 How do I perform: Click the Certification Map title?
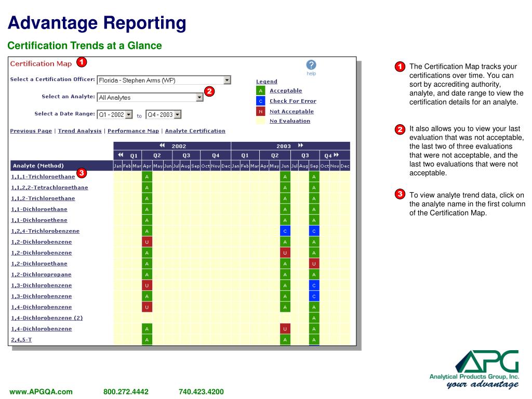(x=41, y=63)
